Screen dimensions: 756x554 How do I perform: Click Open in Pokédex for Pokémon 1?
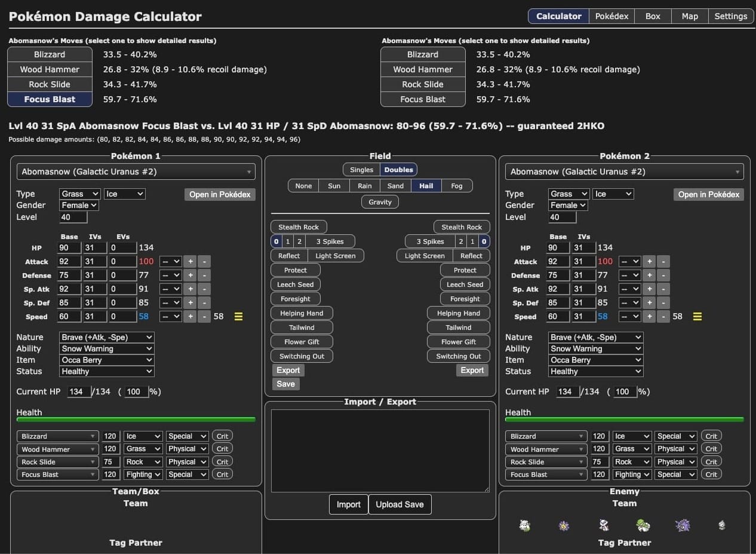click(220, 194)
